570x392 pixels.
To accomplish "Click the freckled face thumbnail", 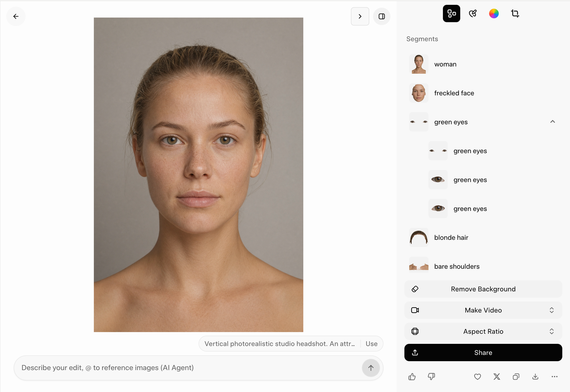I will (419, 93).
